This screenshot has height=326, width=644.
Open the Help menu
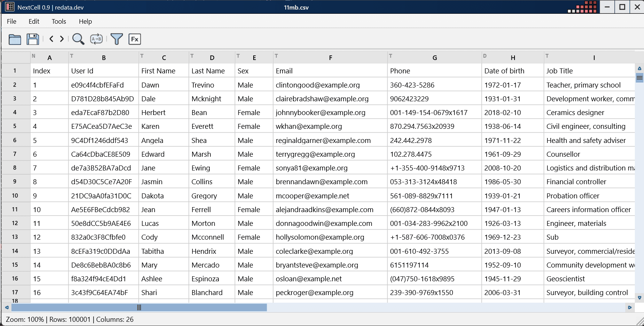point(85,21)
